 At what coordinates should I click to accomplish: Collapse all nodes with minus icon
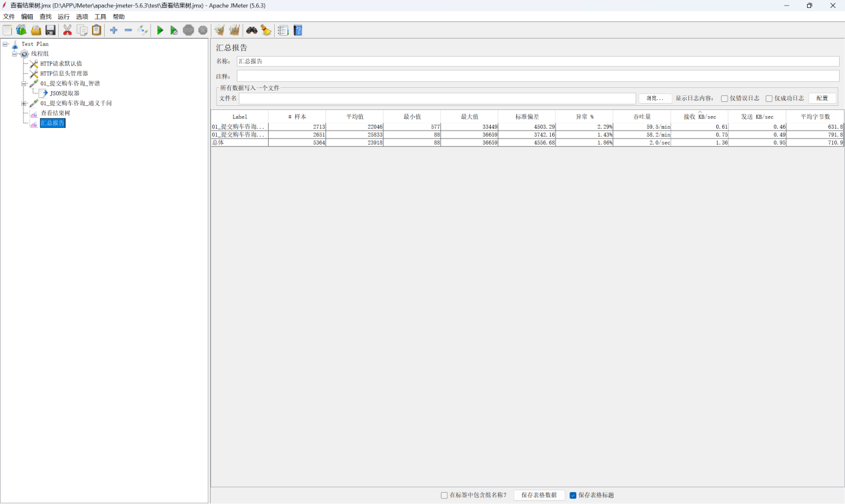128,30
